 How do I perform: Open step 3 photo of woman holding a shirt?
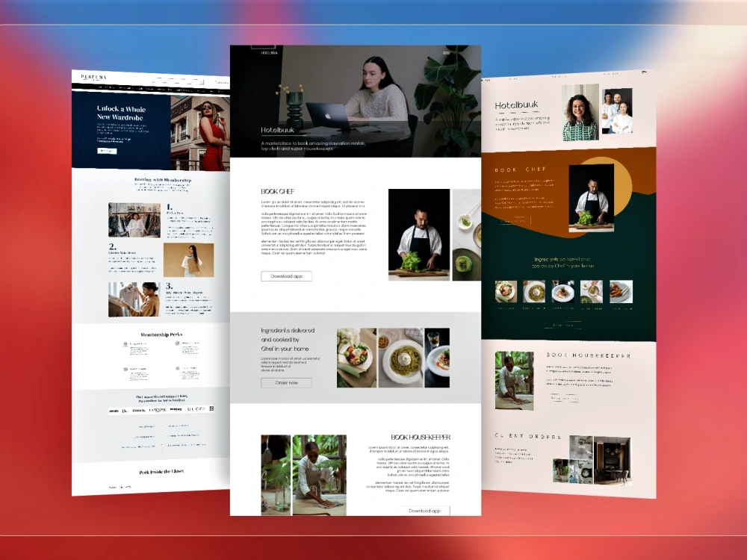[134, 299]
